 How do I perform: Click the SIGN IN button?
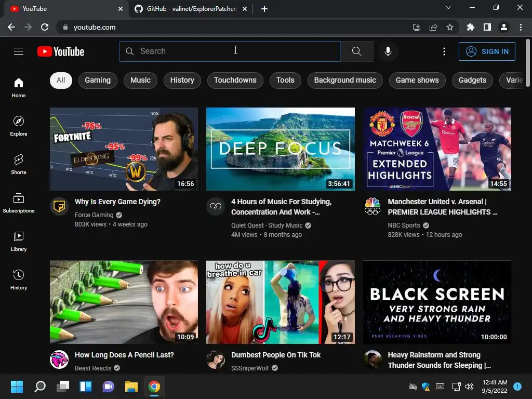click(x=487, y=51)
